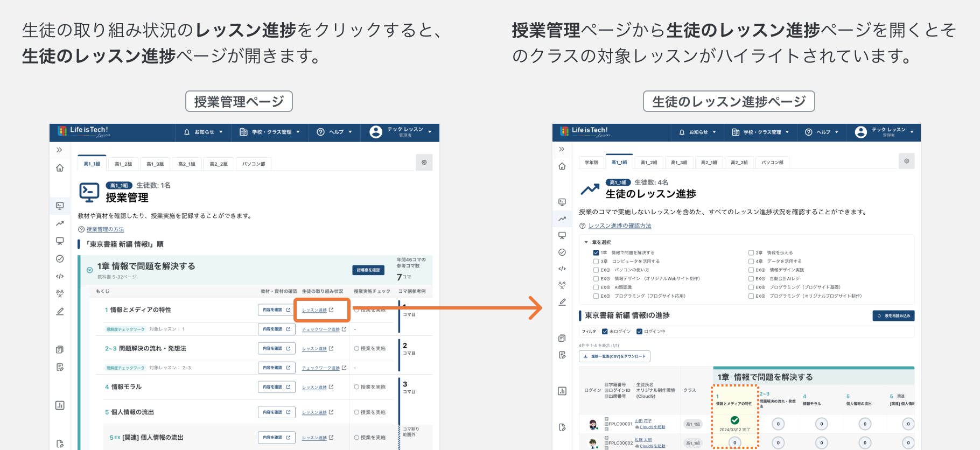
Task: Click the check-circle icon in the 生徒のレッスン進捗 page sidebar
Action: [x=562, y=252]
